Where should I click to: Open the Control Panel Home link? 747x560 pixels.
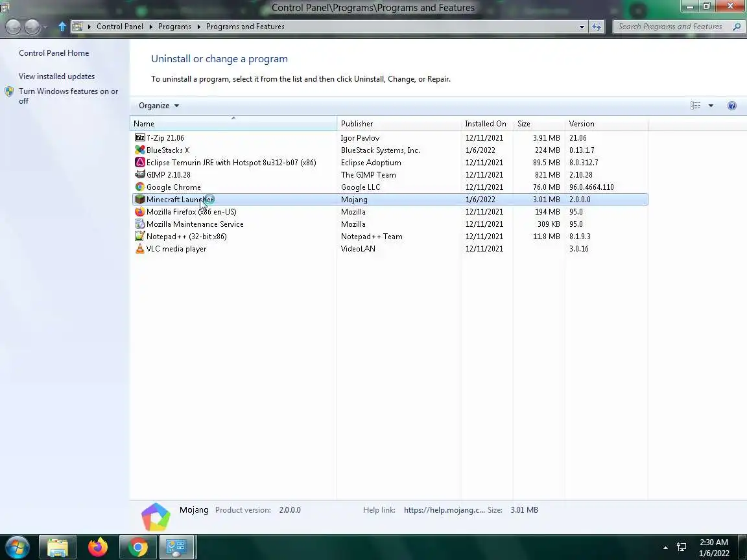[x=54, y=53]
